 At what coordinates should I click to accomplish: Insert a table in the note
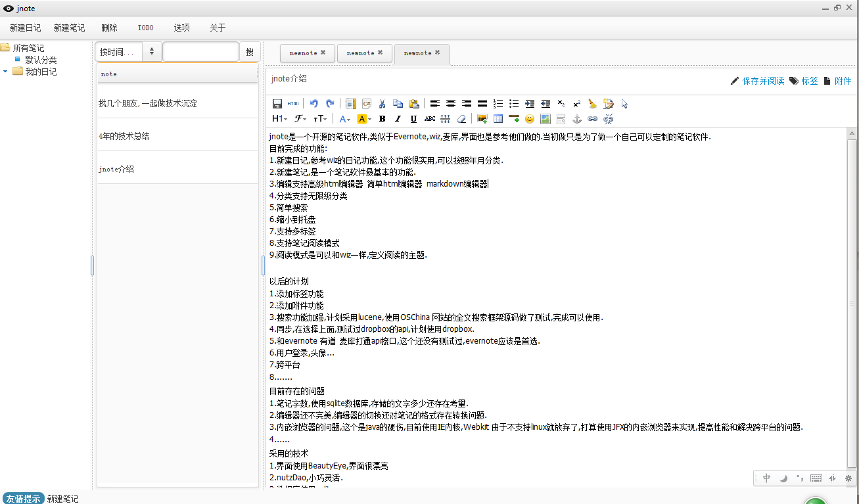tap(498, 119)
